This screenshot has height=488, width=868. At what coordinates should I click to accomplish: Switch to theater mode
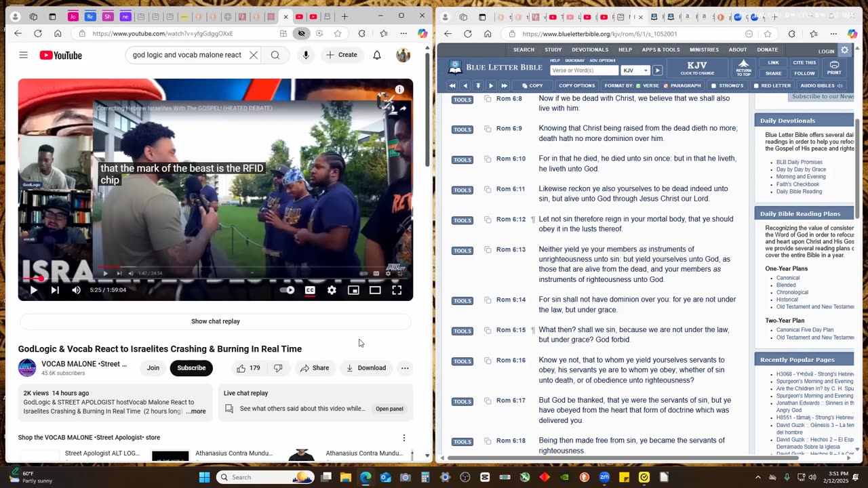375,290
